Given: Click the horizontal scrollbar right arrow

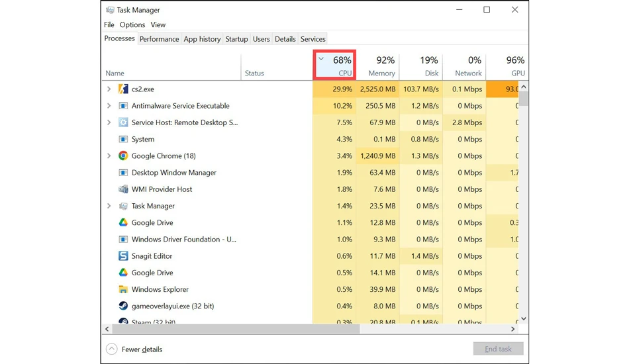Looking at the screenshot, I should [513, 329].
